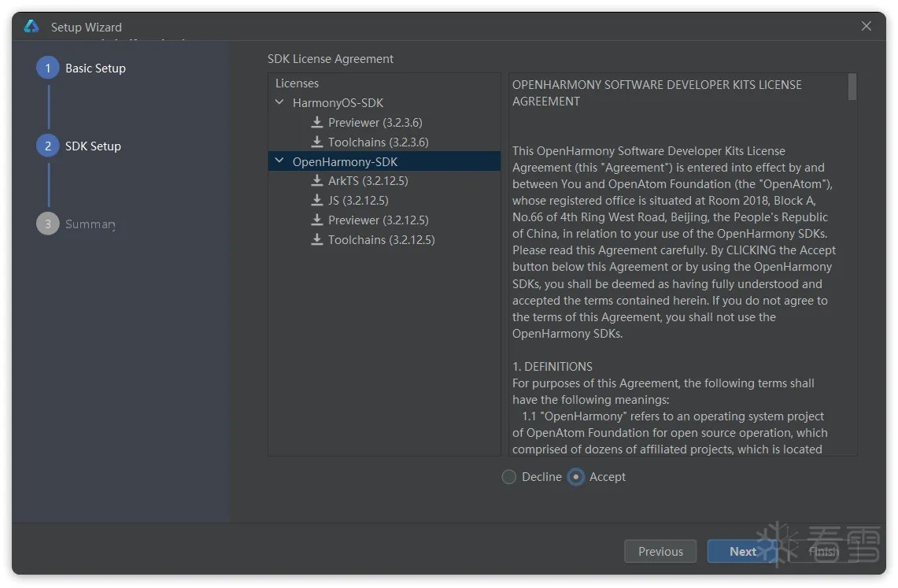The height and width of the screenshot is (588, 898).
Task: Click download icon beside JS (3.2.12.5)
Action: point(316,200)
